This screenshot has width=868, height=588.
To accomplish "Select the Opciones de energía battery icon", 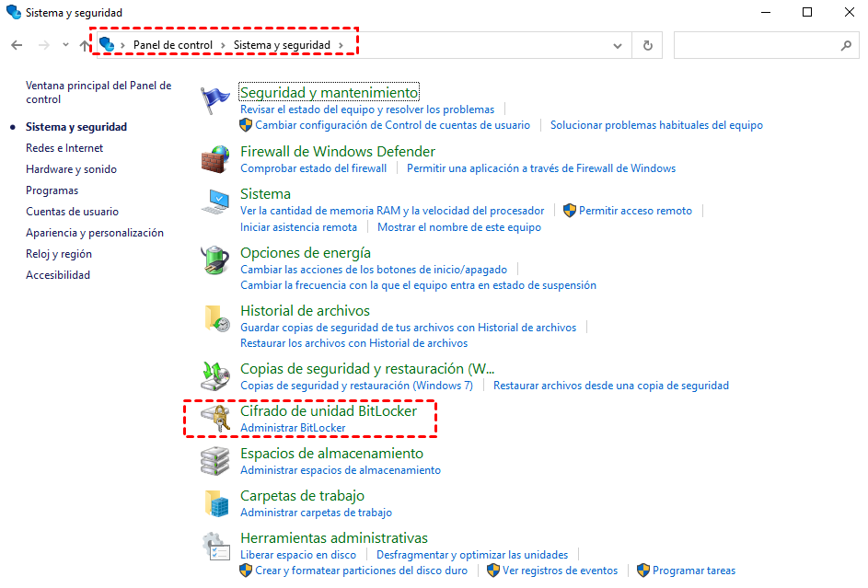I will click(x=214, y=259).
